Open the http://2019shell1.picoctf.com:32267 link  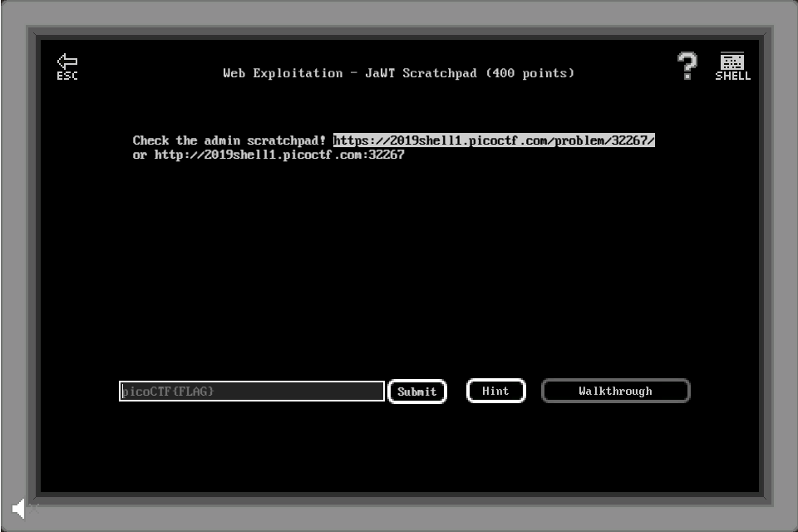point(279,155)
